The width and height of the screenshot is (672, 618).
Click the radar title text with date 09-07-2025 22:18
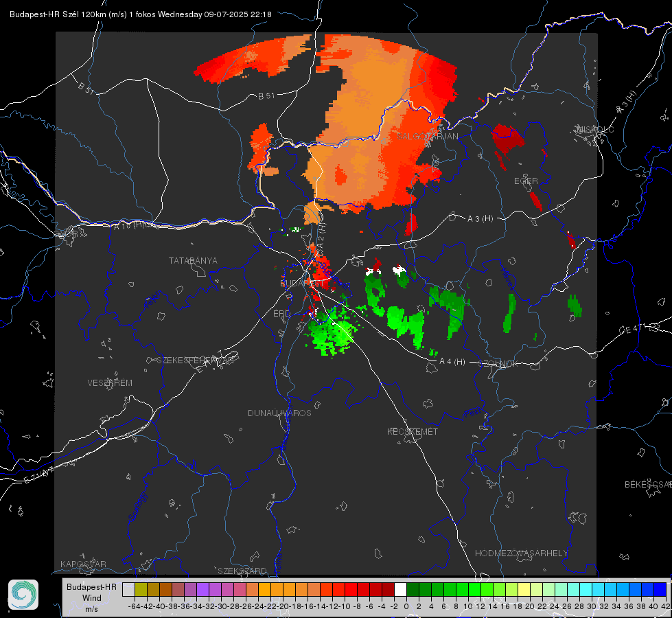coord(141,14)
